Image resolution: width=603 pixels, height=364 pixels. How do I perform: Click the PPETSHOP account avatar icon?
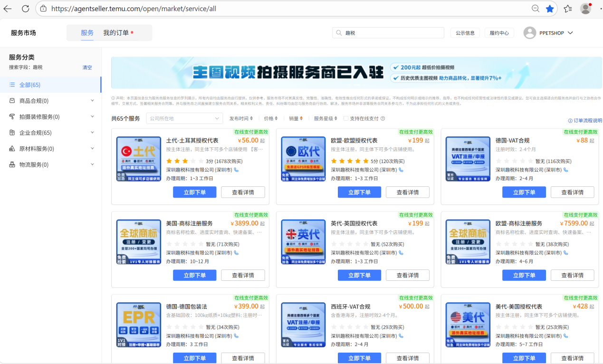pyautogui.click(x=529, y=33)
